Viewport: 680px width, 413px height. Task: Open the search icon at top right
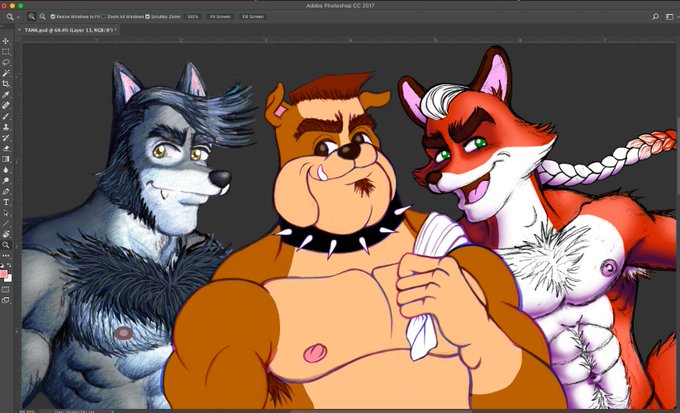tap(656, 16)
